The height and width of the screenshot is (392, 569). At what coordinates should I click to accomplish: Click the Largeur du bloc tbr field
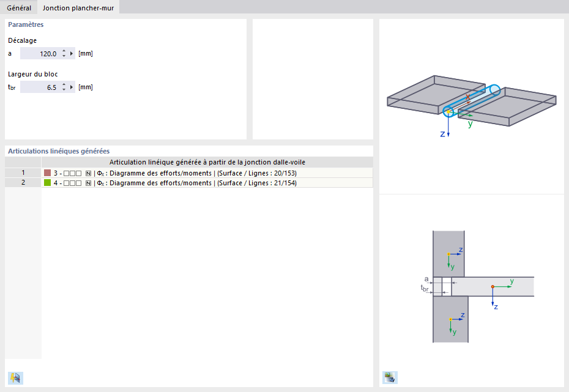click(x=40, y=87)
